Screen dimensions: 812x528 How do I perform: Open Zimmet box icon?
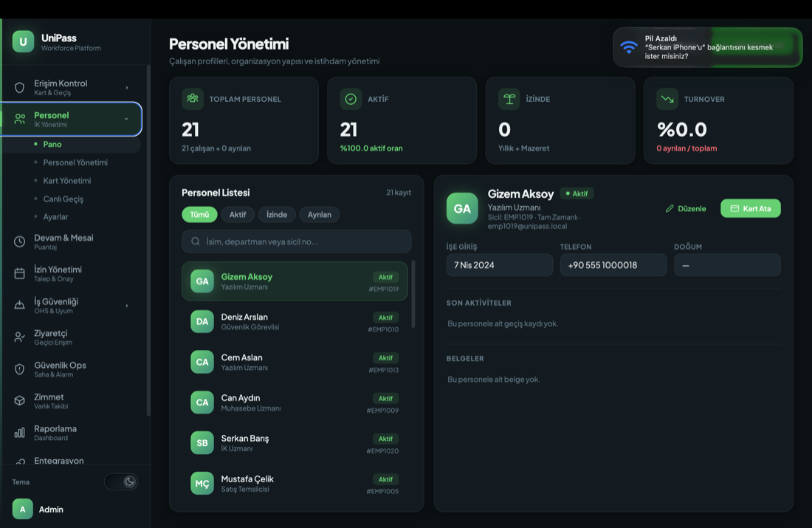coord(20,400)
